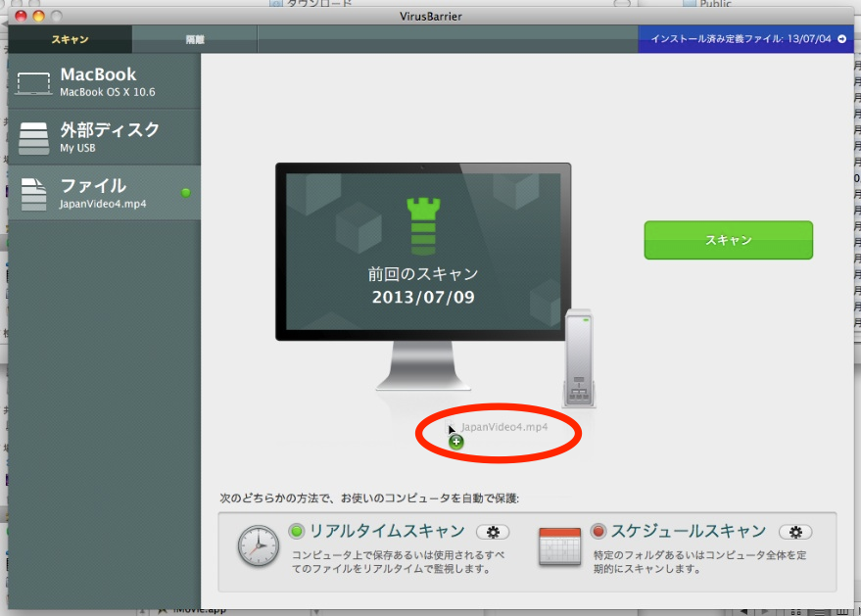The width and height of the screenshot is (861, 616).
Task: Click the green plus drop badge
Action: point(455,442)
